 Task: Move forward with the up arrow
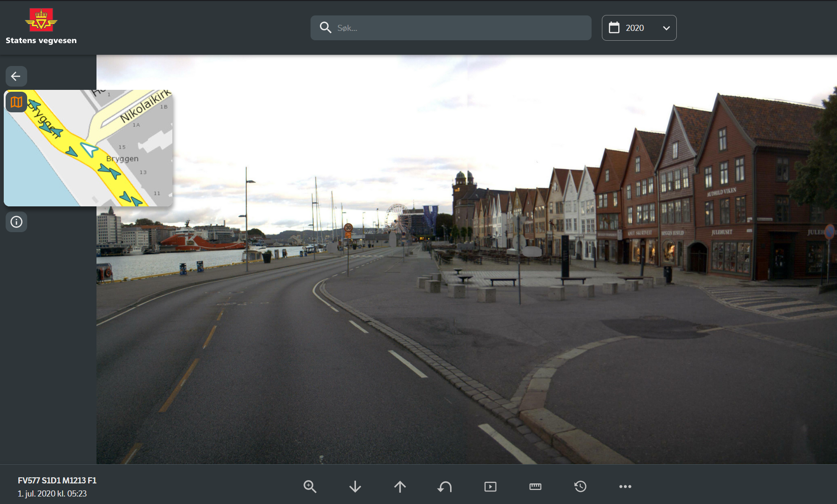pyautogui.click(x=400, y=487)
